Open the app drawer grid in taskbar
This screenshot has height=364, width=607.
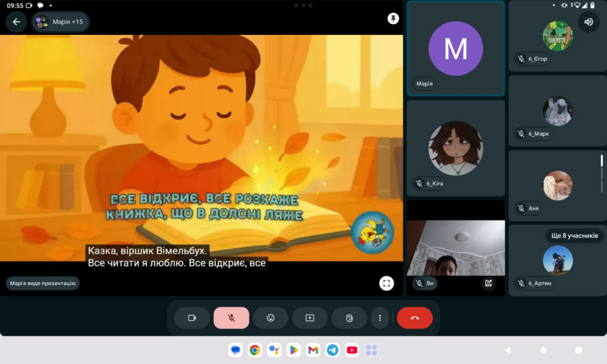(372, 350)
